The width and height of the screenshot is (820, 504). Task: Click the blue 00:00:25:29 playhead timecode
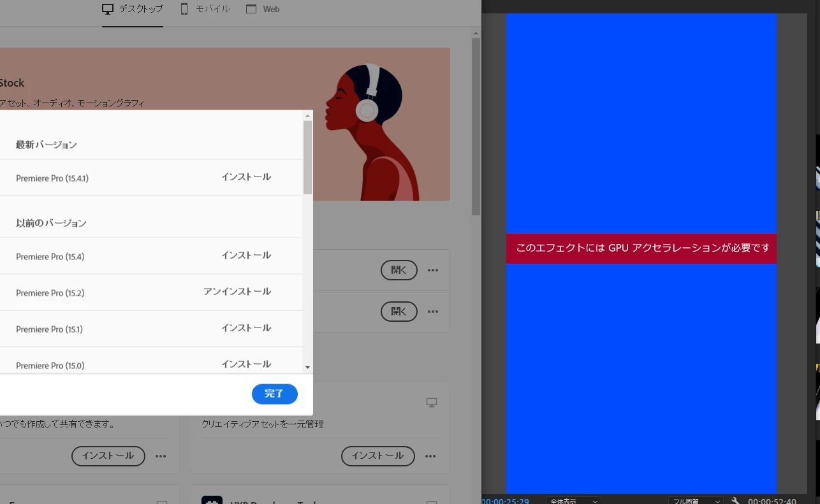(x=506, y=501)
